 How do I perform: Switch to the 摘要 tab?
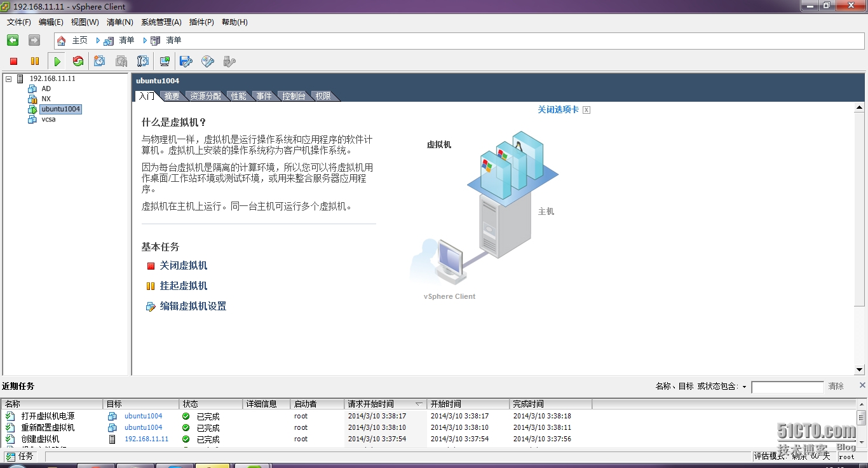[x=172, y=96]
